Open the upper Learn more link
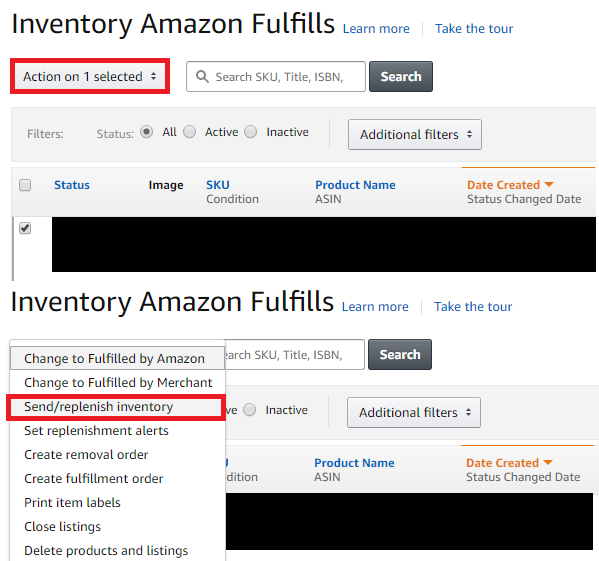The height and width of the screenshot is (561, 599). tap(376, 29)
